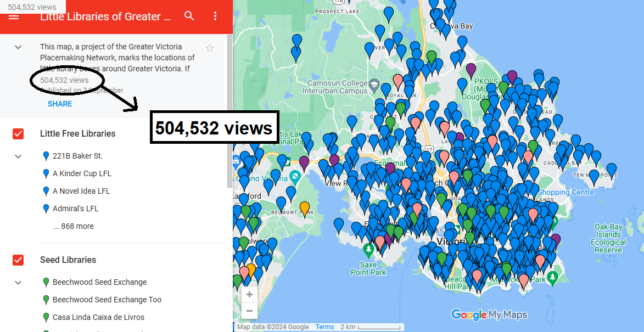Star this map with the star icon

(x=210, y=48)
